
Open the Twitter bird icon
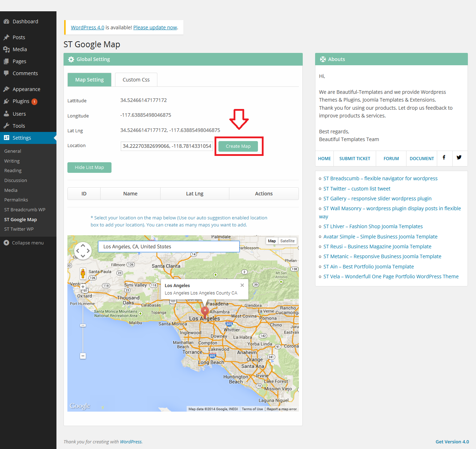459,158
